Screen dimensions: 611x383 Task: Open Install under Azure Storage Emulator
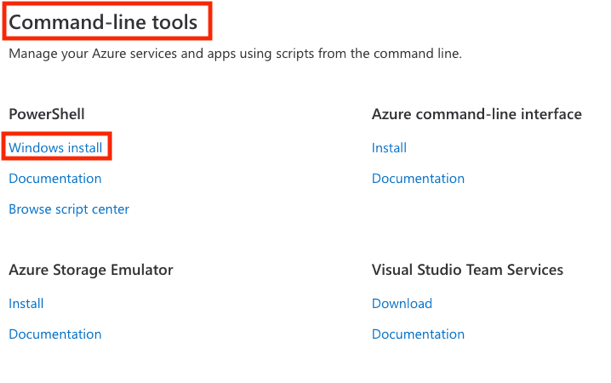click(x=26, y=304)
